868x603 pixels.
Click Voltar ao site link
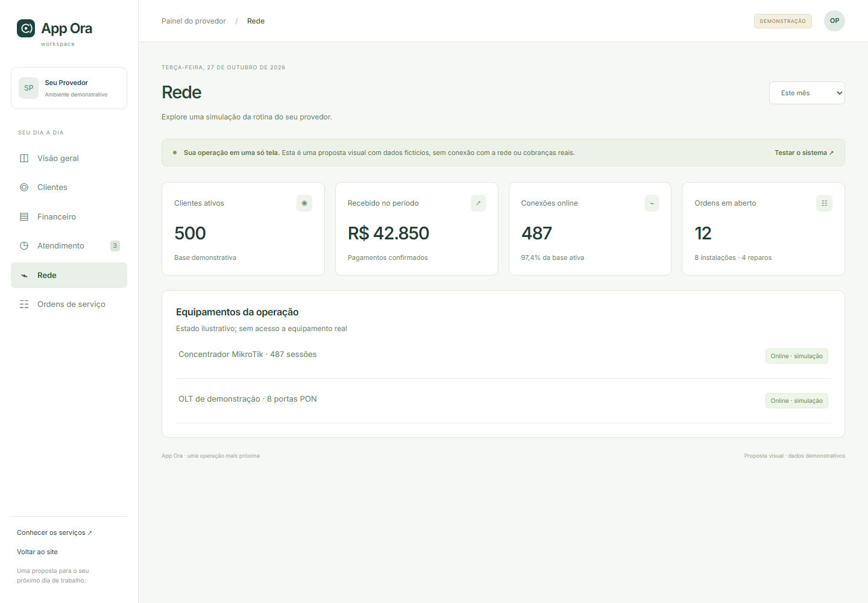click(x=37, y=552)
